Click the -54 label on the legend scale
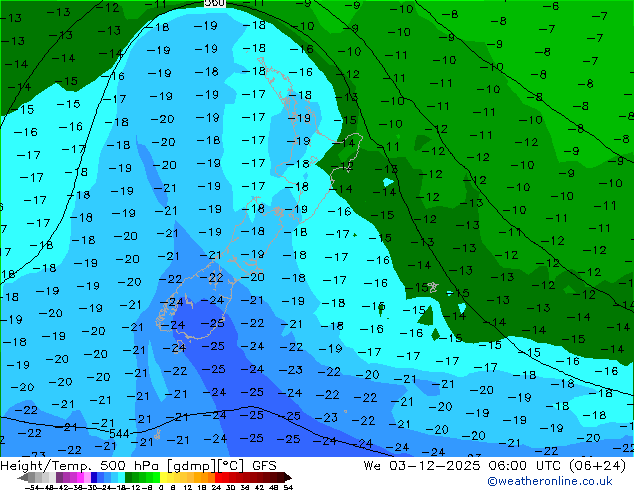Screen dimensions: 634x490 click(x=32, y=487)
